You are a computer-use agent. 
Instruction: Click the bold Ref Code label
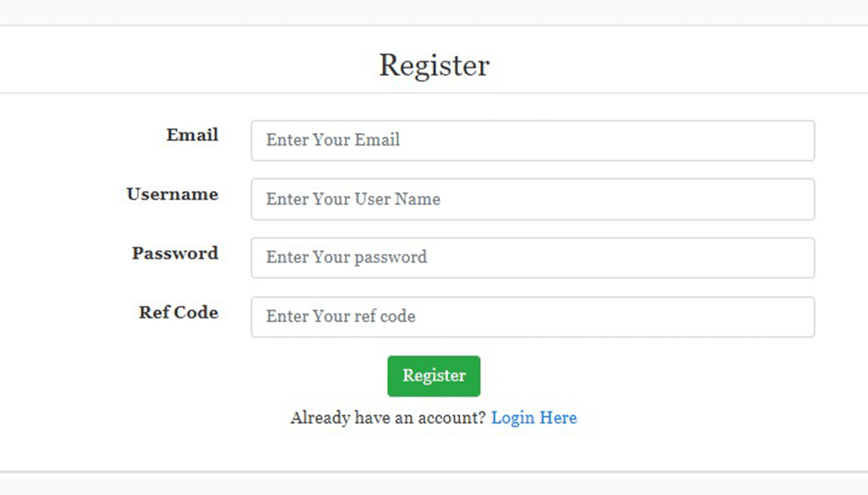pos(178,312)
